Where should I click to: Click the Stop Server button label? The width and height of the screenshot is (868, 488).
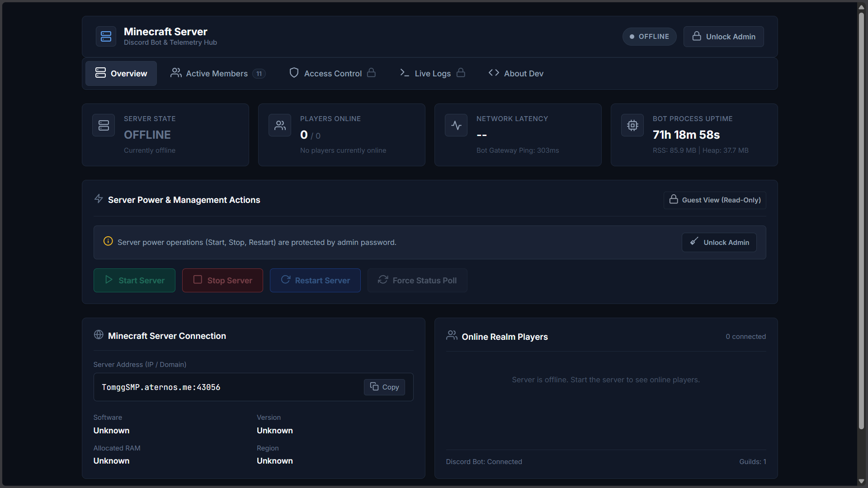click(x=230, y=281)
